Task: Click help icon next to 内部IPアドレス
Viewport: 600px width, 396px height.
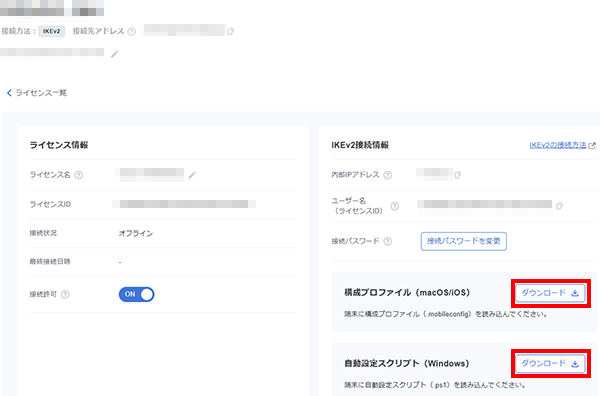Action: [x=388, y=175]
